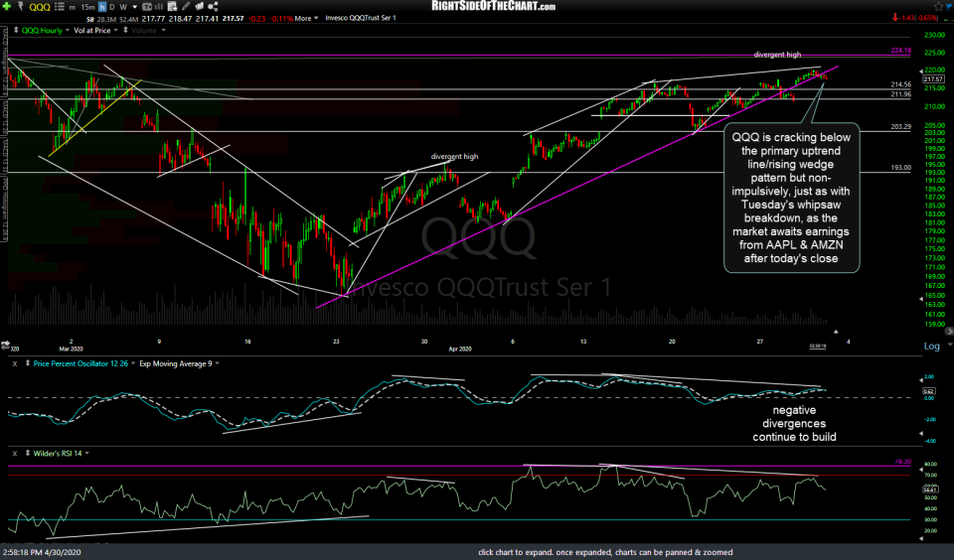Click reorder arrows of Price Percent Oscillator pane
This screenshot has height=560, width=954.
28,363
